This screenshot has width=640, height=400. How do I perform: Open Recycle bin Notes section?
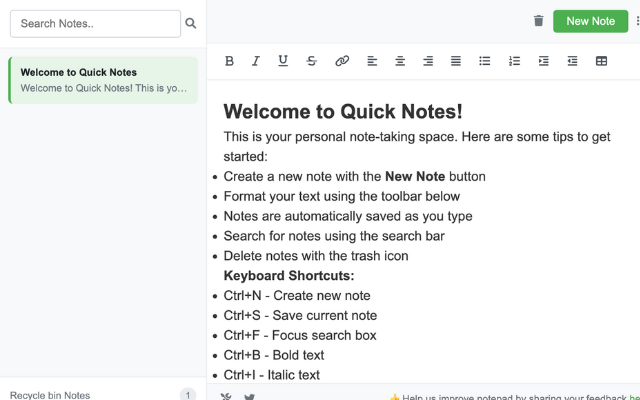(x=50, y=395)
